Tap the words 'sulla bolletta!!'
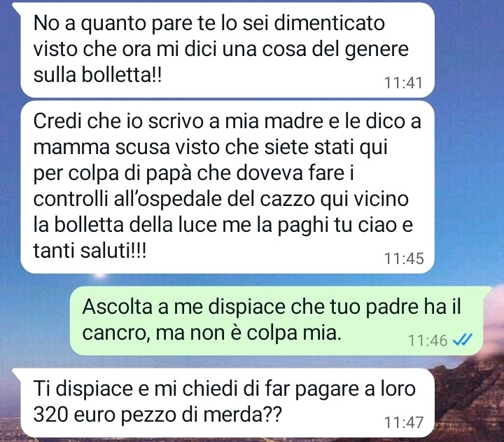504x442 pixels. [x=98, y=75]
